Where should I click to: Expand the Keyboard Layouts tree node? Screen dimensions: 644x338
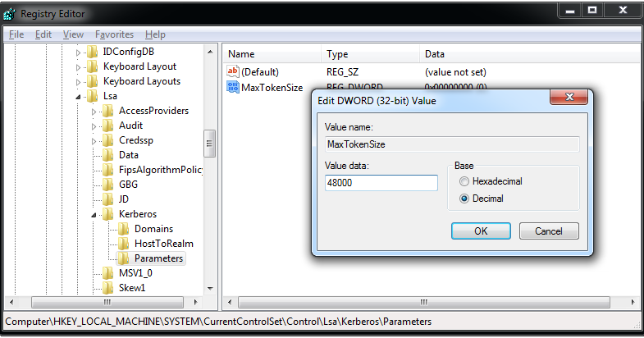78,82
